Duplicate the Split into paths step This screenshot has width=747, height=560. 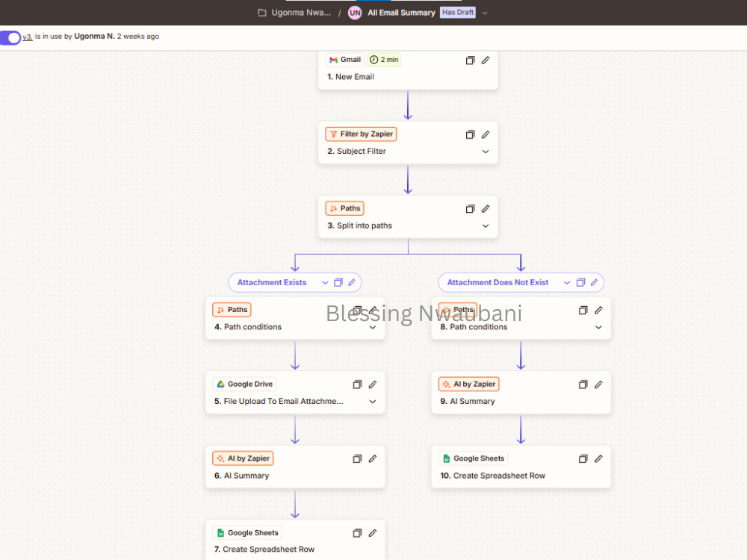tap(470, 209)
